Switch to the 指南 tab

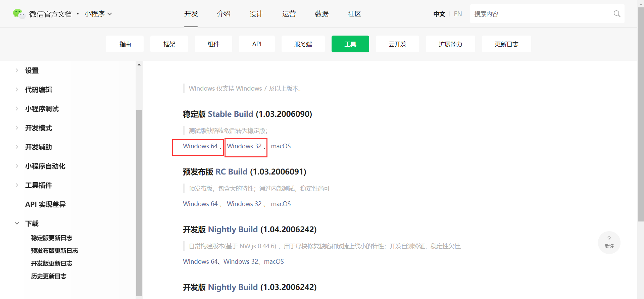coord(125,44)
